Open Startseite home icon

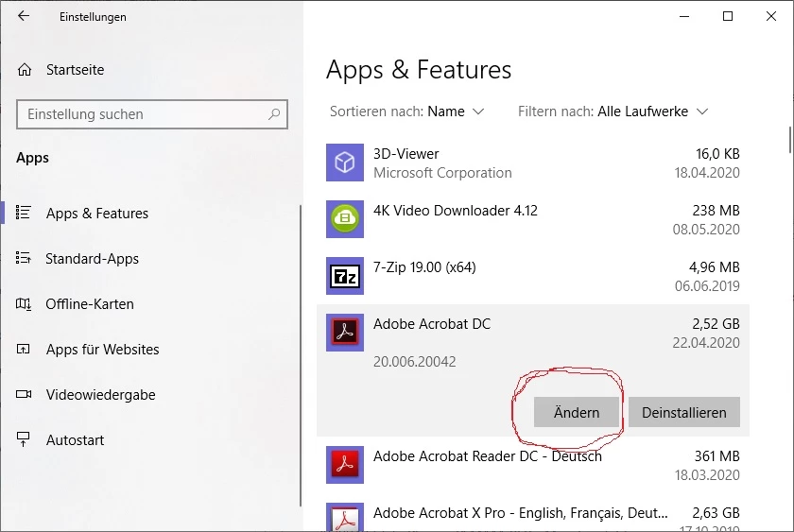point(25,69)
